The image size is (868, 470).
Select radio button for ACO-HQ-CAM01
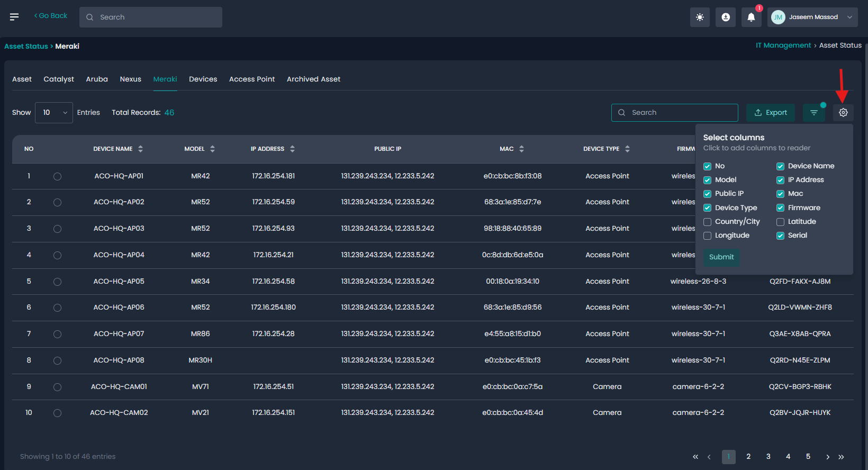point(57,387)
